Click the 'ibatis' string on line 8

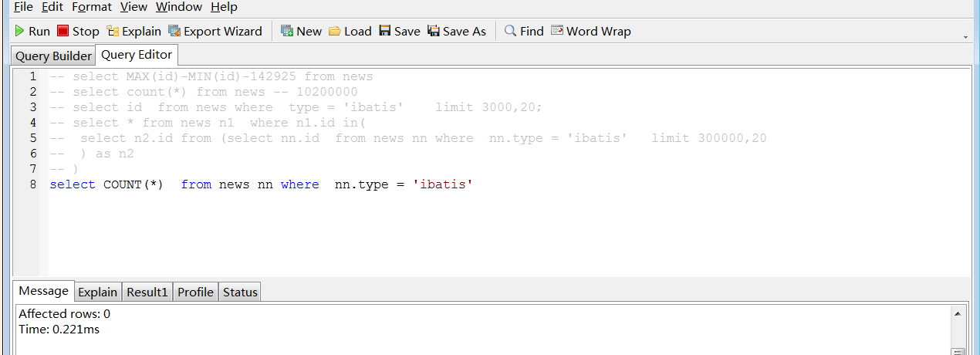coord(442,184)
